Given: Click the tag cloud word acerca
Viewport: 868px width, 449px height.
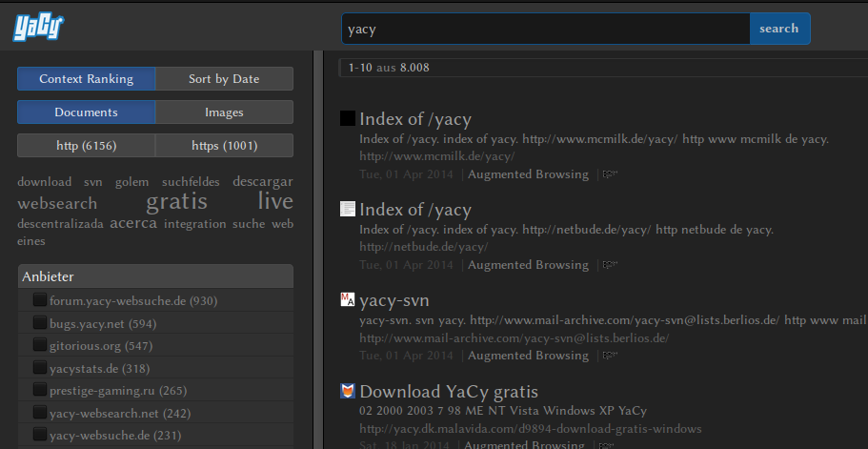Looking at the screenshot, I should click(133, 223).
